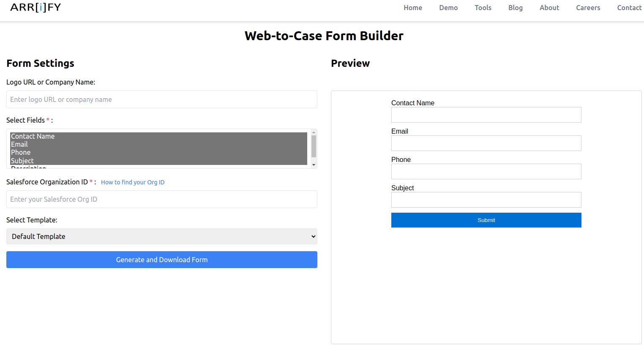The width and height of the screenshot is (644, 351).
Task: Open the Demo page
Action: pos(448,8)
